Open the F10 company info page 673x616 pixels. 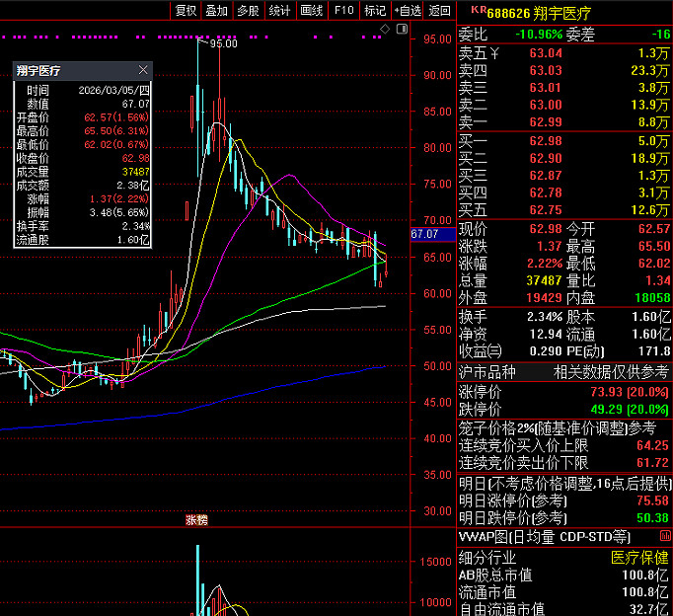point(342,11)
